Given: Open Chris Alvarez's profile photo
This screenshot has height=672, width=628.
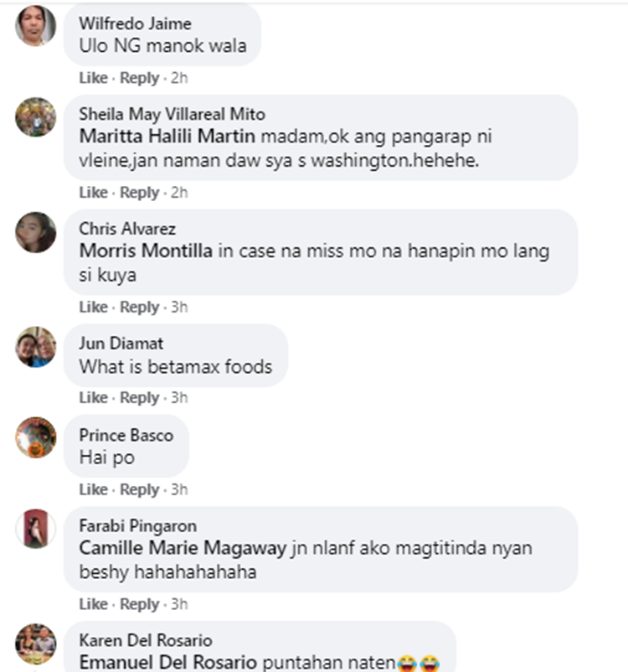Looking at the screenshot, I should pos(35,232).
